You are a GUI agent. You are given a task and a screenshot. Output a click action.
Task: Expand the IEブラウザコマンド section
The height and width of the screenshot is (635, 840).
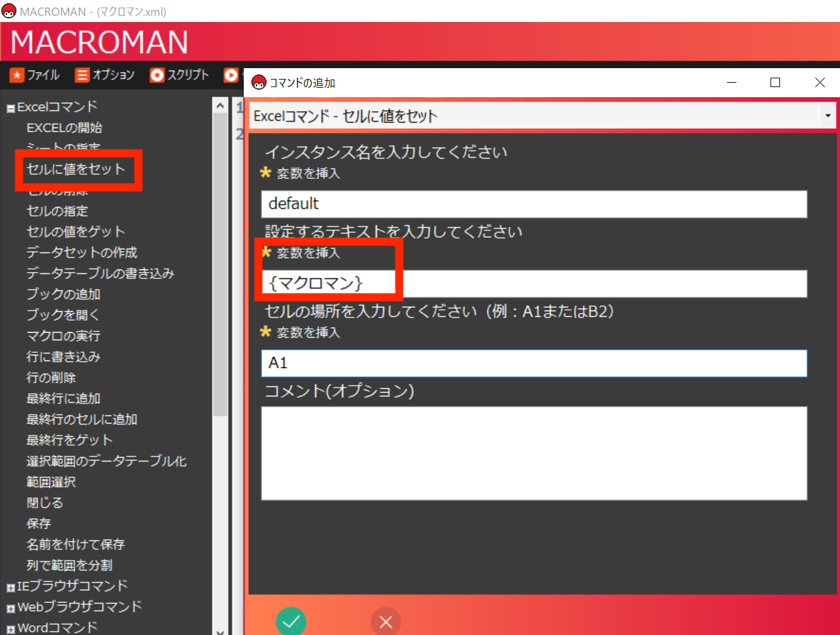(x=10, y=586)
